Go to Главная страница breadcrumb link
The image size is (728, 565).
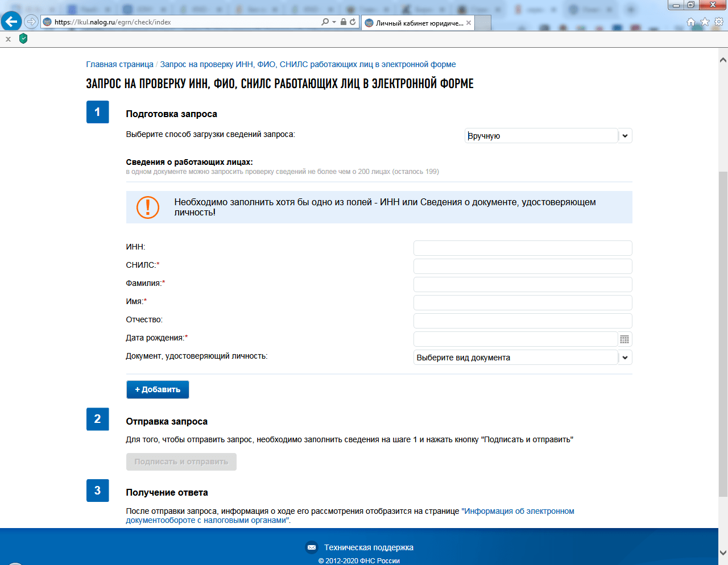click(119, 64)
